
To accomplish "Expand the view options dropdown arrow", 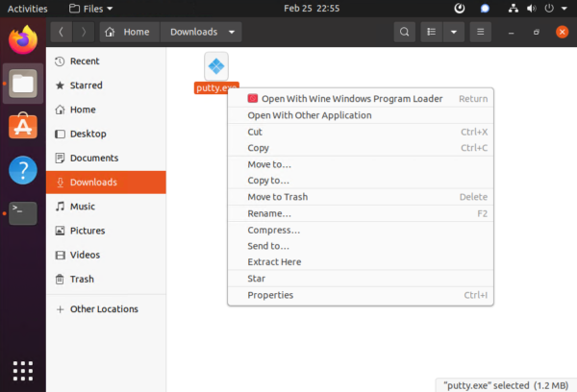I will click(x=454, y=32).
